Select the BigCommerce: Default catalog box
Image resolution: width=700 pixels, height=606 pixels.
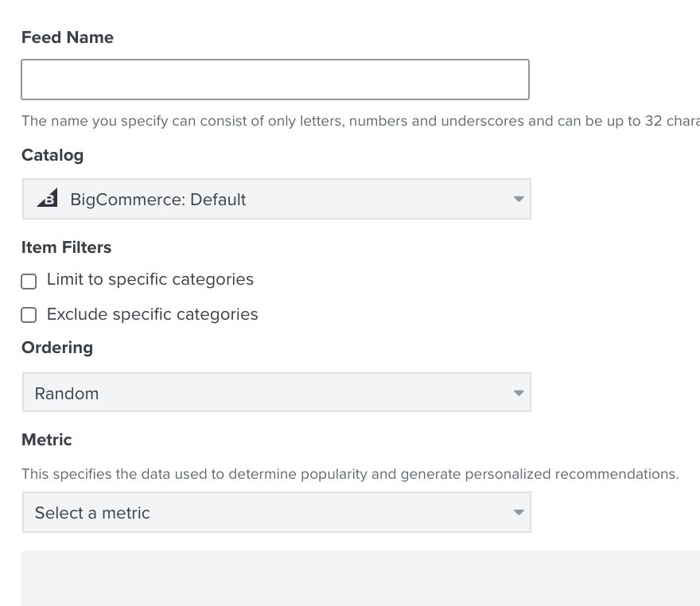[277, 199]
